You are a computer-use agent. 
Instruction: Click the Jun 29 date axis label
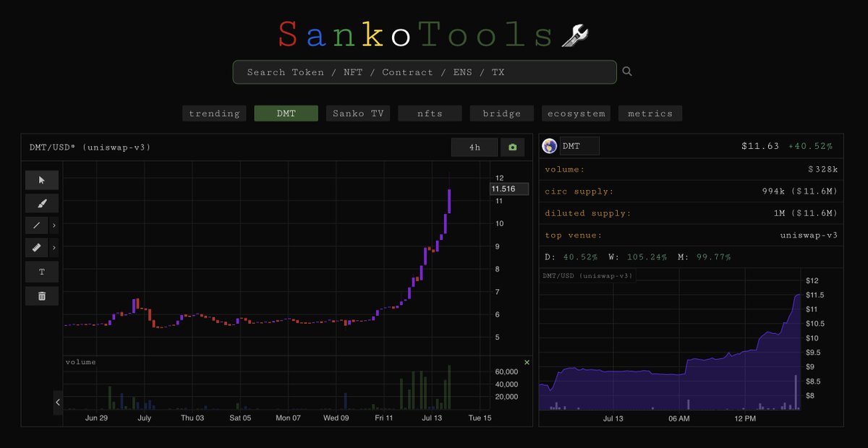click(x=97, y=418)
